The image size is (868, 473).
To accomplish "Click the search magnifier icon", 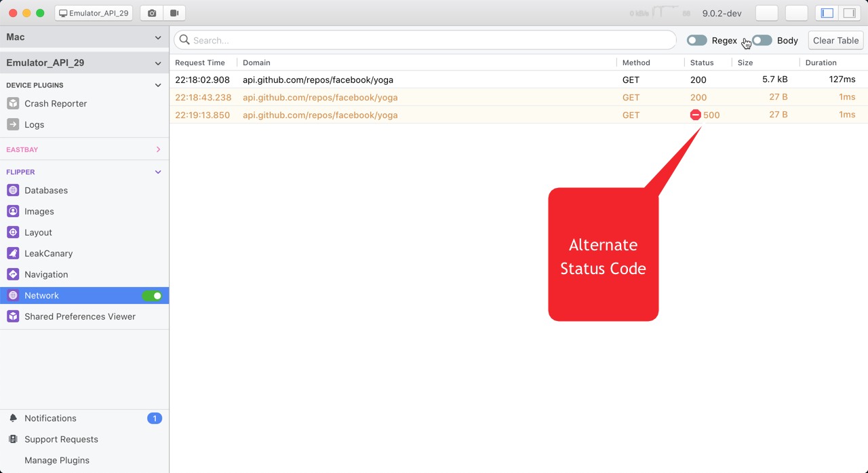I will click(x=184, y=40).
